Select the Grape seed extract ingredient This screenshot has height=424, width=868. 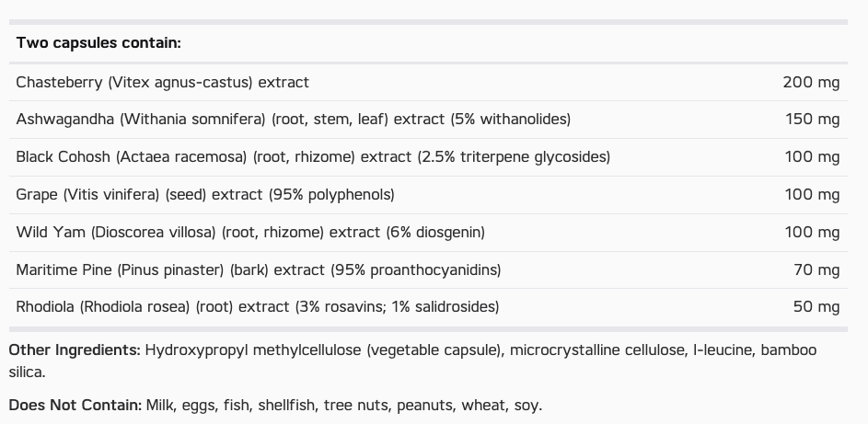205,195
